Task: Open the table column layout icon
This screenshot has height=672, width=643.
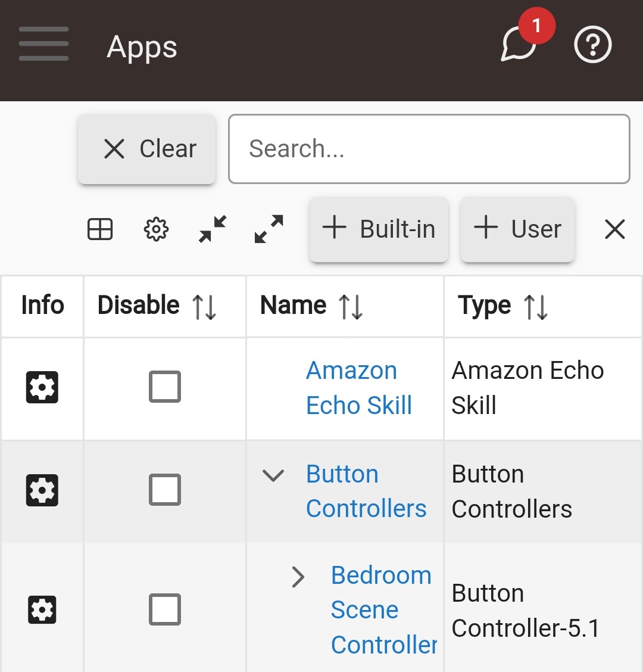Action: point(100,229)
